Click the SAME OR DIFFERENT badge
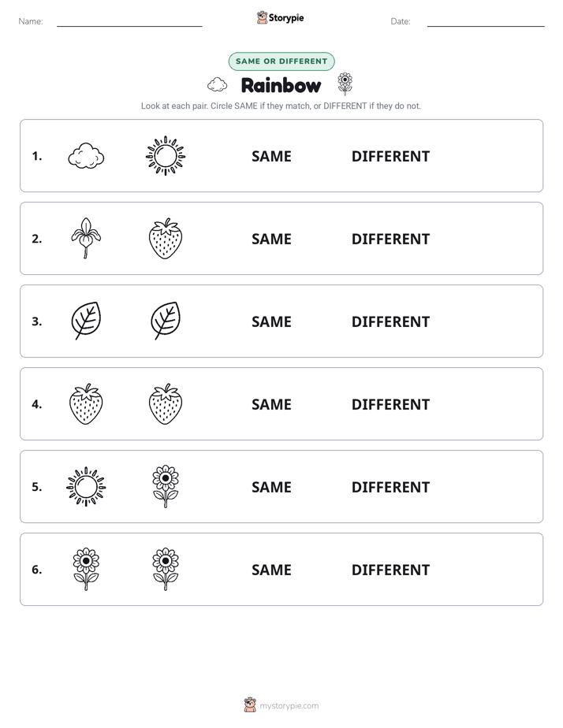The width and height of the screenshot is (563, 728). tap(281, 61)
